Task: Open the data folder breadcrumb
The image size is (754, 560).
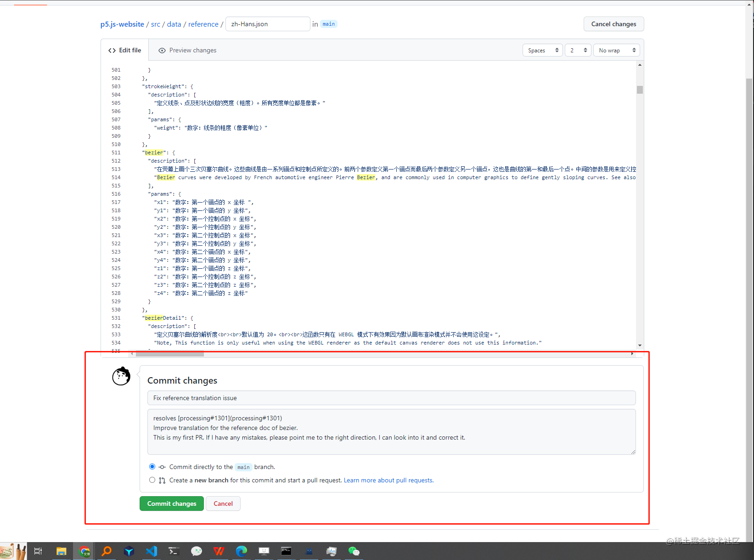Action: [174, 24]
